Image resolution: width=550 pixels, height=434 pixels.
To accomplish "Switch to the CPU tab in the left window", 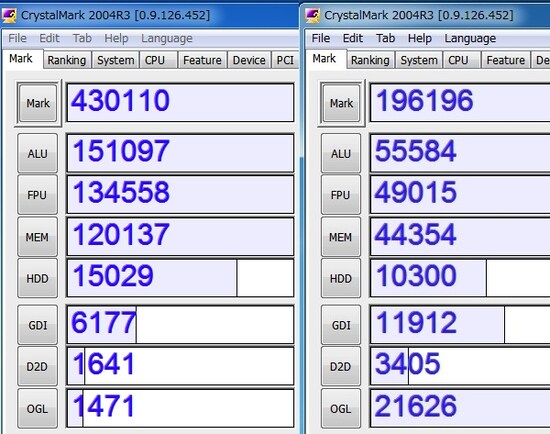I will (x=158, y=60).
